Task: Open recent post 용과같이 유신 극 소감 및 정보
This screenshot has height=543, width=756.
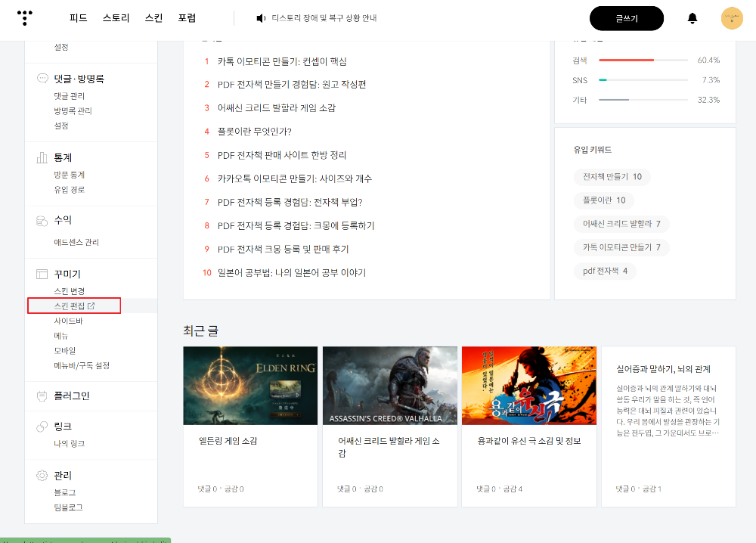Action: [x=529, y=441]
